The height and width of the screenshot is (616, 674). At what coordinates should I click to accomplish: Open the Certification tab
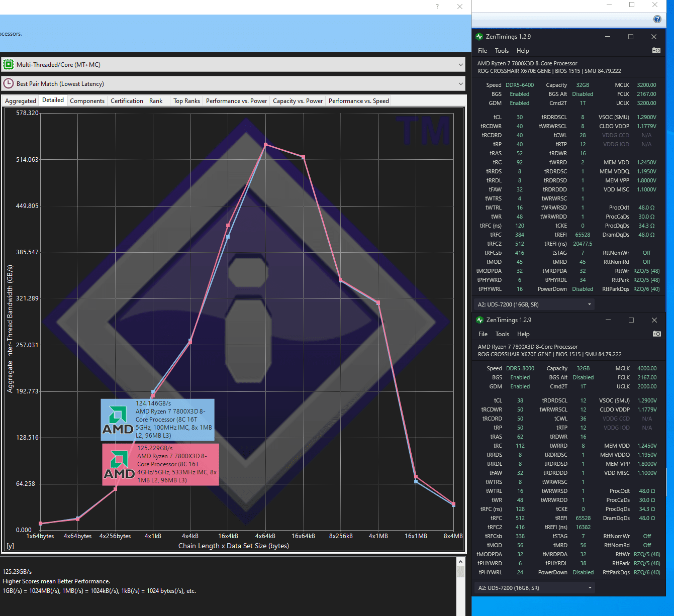[x=127, y=101]
